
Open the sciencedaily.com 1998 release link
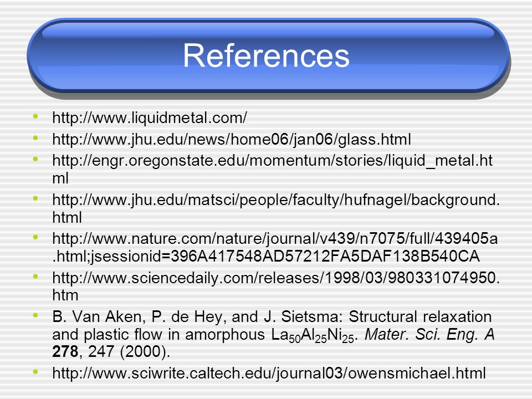click(x=276, y=287)
